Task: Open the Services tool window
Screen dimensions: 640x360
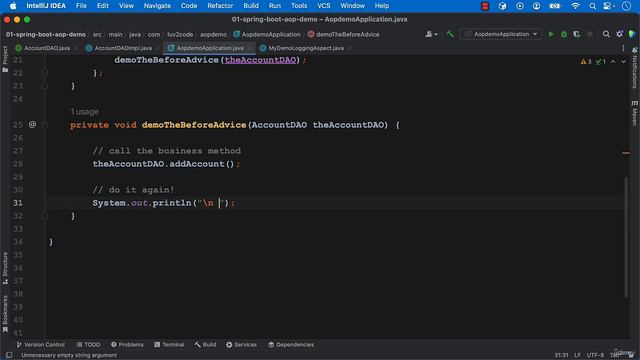Action: (241, 345)
